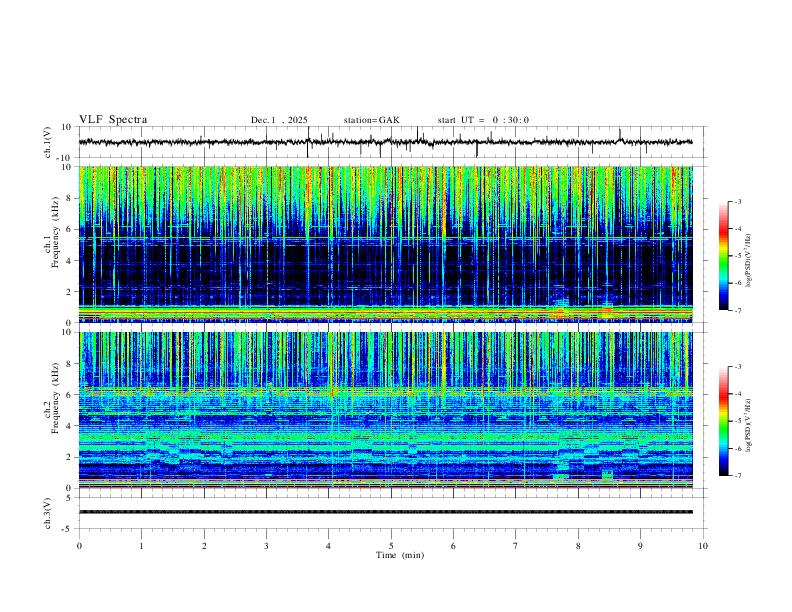
Task: Click the 'ch.1(V)' waveform axis label
Action: point(48,142)
